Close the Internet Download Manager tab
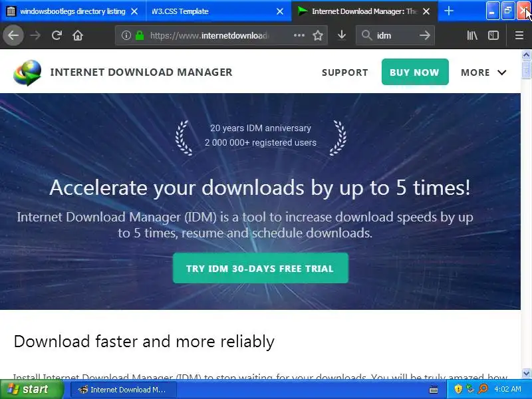This screenshot has height=399, width=532. click(x=426, y=11)
